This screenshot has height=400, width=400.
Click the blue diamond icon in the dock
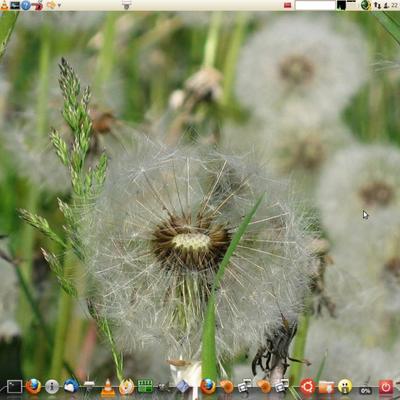click(182, 386)
